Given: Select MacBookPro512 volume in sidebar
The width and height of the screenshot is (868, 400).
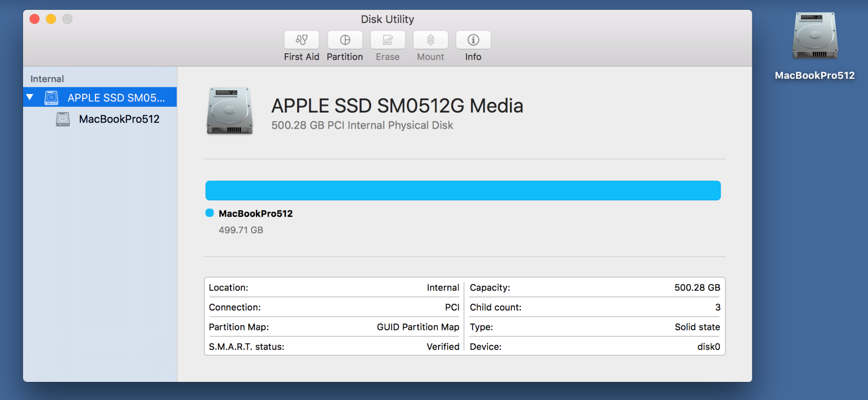Looking at the screenshot, I should click(119, 119).
